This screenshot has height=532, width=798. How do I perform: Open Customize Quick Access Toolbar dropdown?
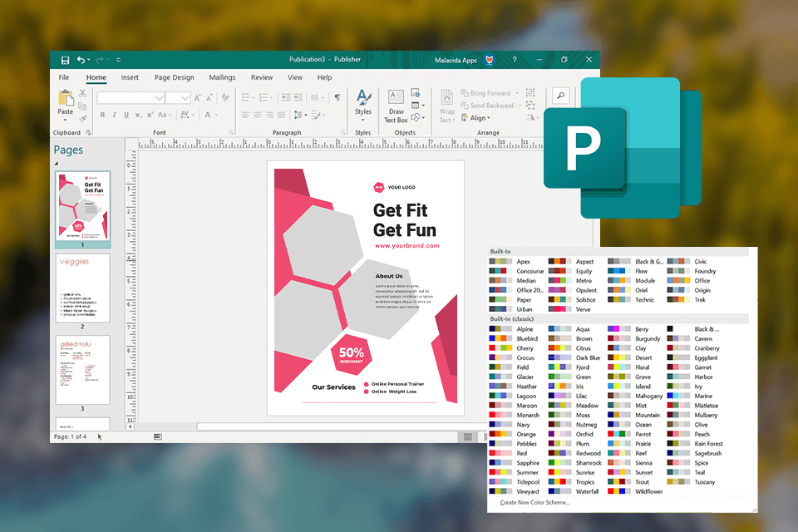119,60
